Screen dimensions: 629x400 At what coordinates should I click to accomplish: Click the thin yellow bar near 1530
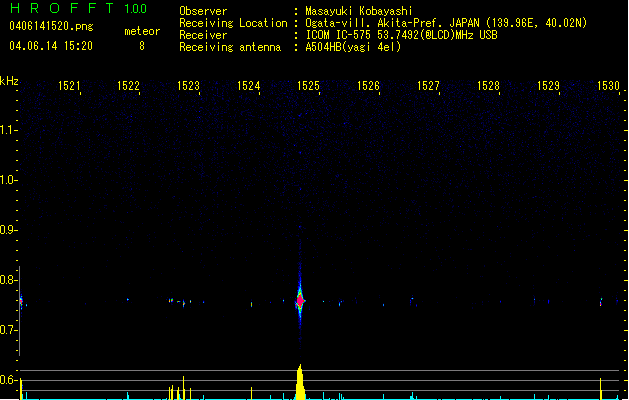(x=600, y=388)
